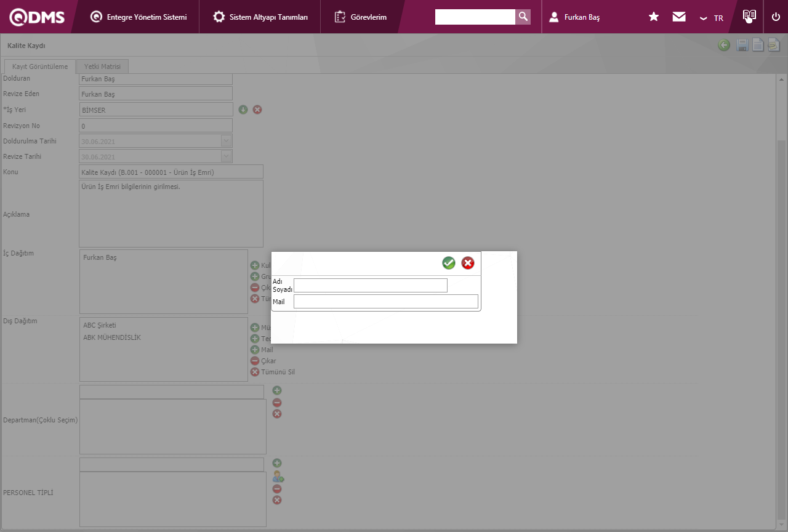Viewport: 788px width, 532px height.
Task: Click the vertical scrollbar thumb
Action: (x=781, y=329)
